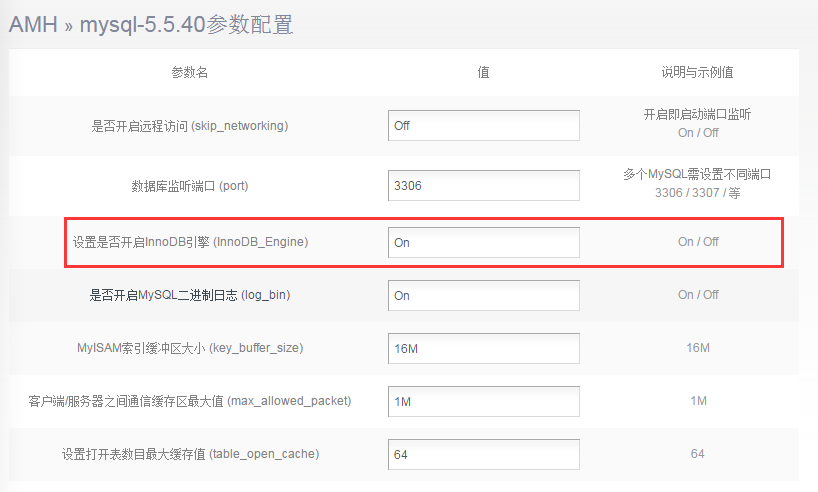Viewport: 818px width, 492px height.
Task: Click the port input showing 3306
Action: [484, 185]
